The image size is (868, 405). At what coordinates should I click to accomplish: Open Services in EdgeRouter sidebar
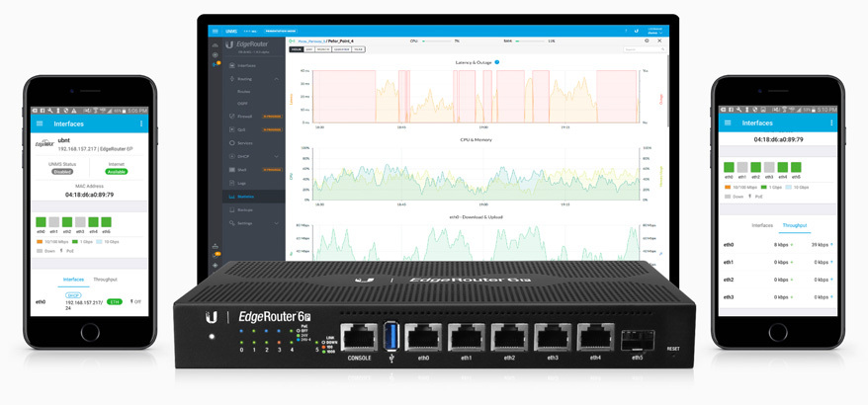click(244, 143)
